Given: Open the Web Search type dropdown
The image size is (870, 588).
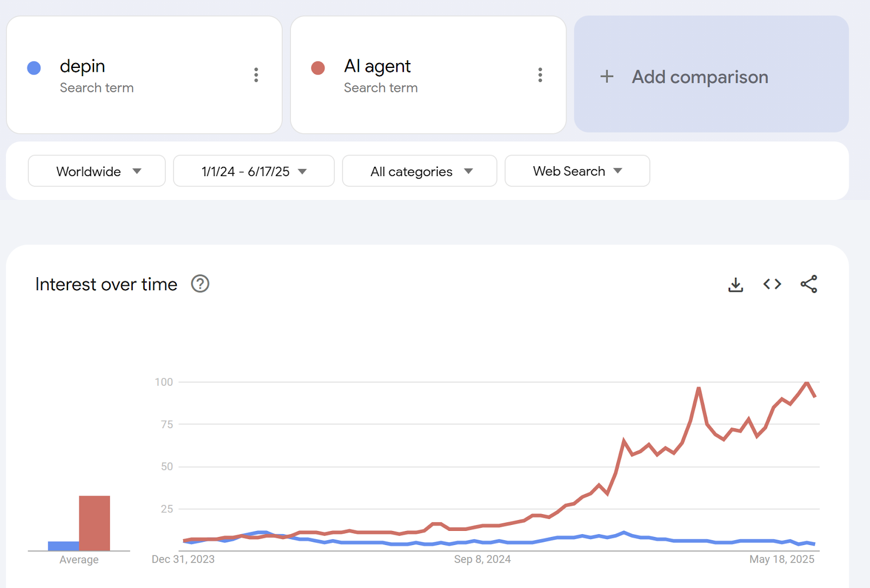Looking at the screenshot, I should point(577,171).
